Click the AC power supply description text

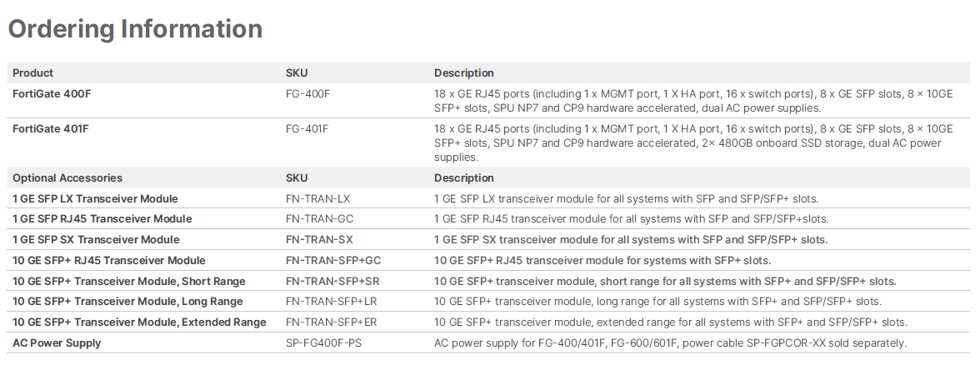[x=670, y=342]
